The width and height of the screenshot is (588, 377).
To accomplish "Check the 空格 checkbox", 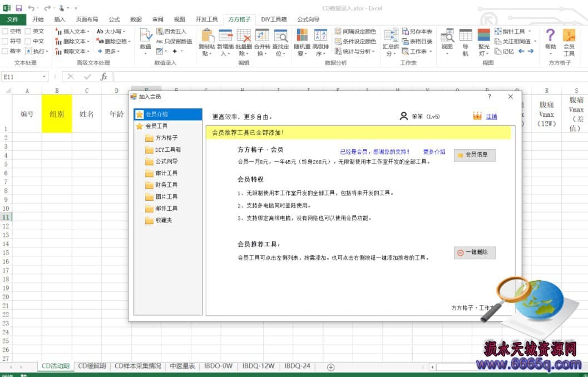I will (x=5, y=32).
